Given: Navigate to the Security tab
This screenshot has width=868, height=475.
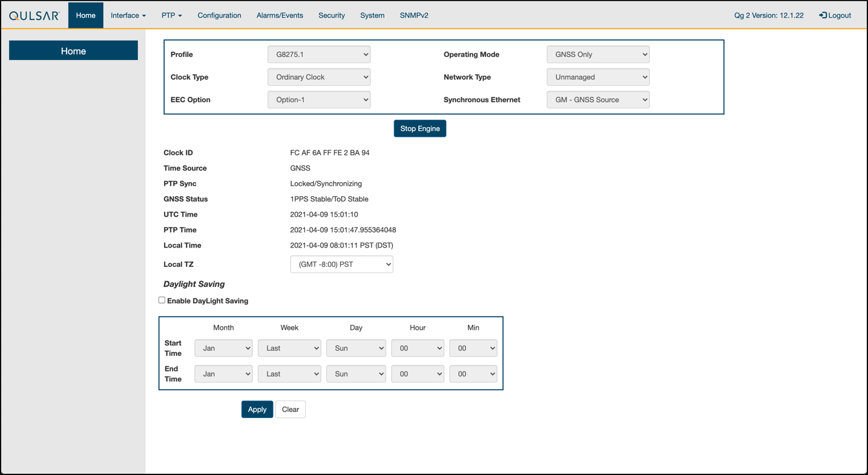Looking at the screenshot, I should click(332, 16).
